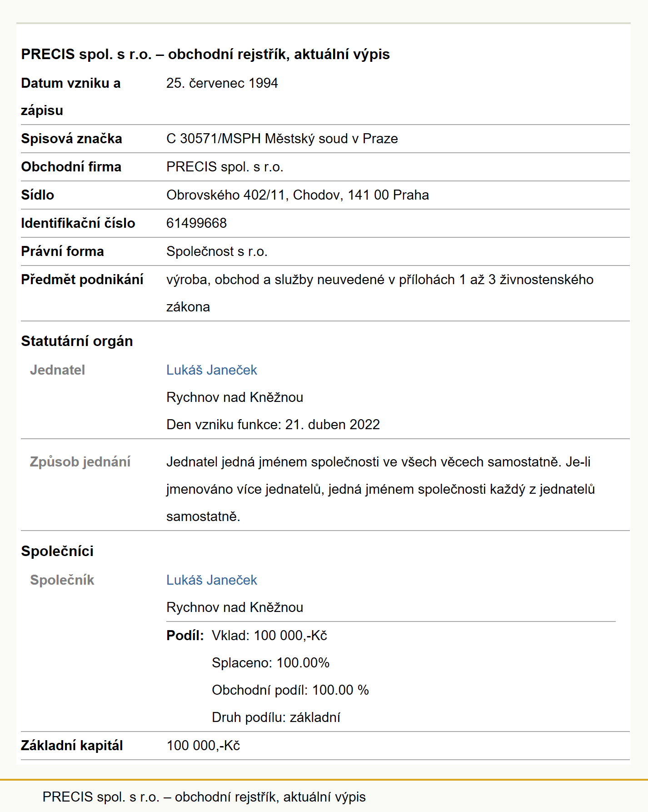Click the Druh podílu základní line

tap(276, 717)
